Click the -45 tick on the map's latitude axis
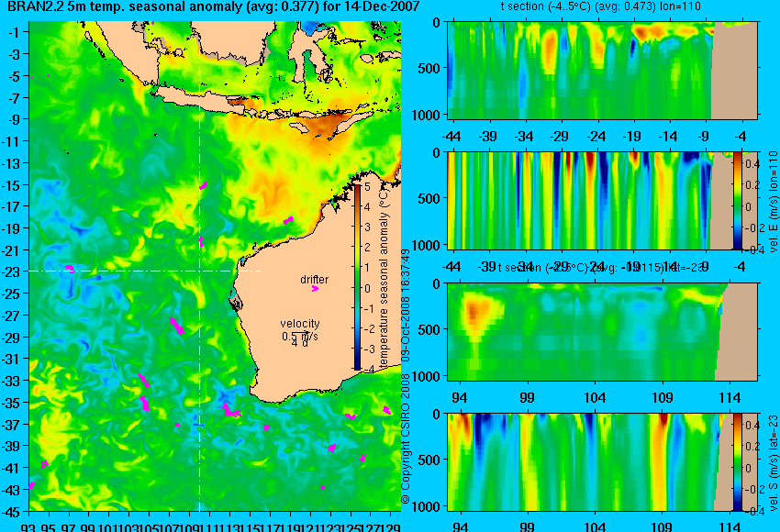Image resolution: width=780 pixels, height=532 pixels. point(11,511)
